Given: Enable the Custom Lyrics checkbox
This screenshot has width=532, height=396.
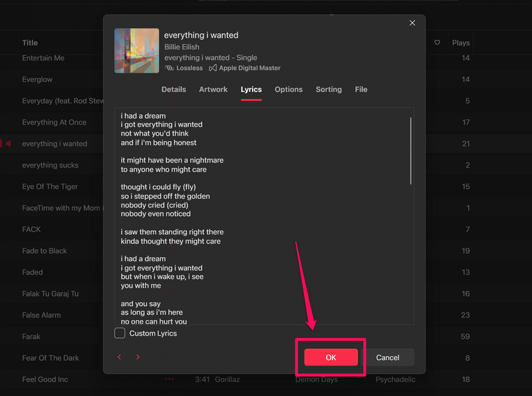Looking at the screenshot, I should point(120,333).
